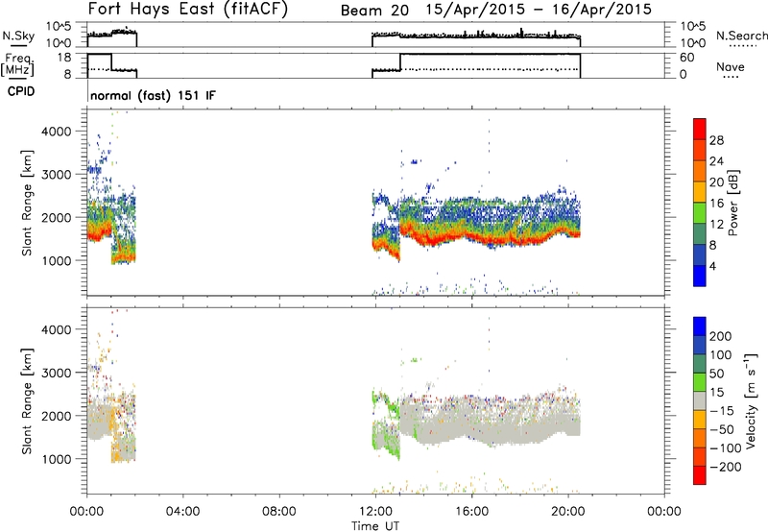Viewport: 768px width, 532px height.
Task: Click the 'Power [dB]' color bar title
Action: click(x=732, y=203)
